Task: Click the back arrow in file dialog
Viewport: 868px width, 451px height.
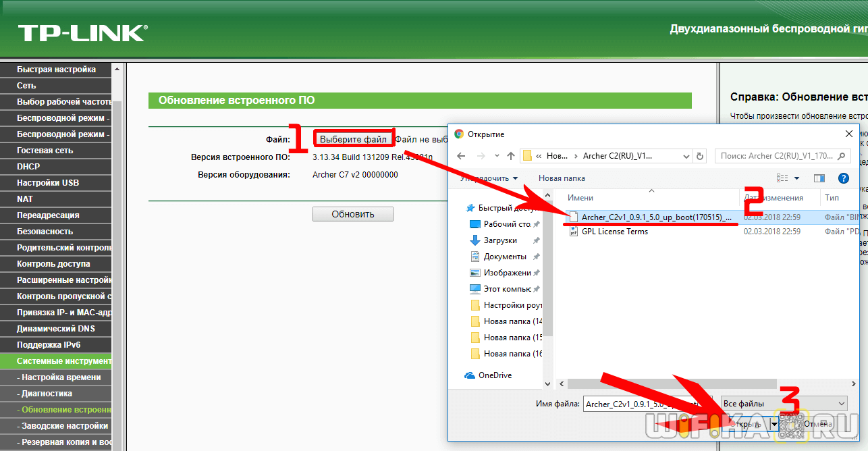Action: 462,156
